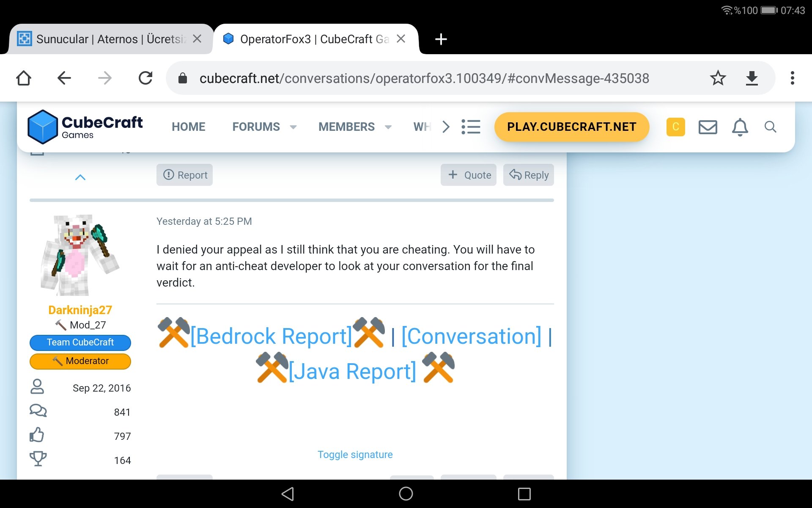812x508 pixels.
Task: Click the Team CubeCraft badge
Action: click(80, 342)
